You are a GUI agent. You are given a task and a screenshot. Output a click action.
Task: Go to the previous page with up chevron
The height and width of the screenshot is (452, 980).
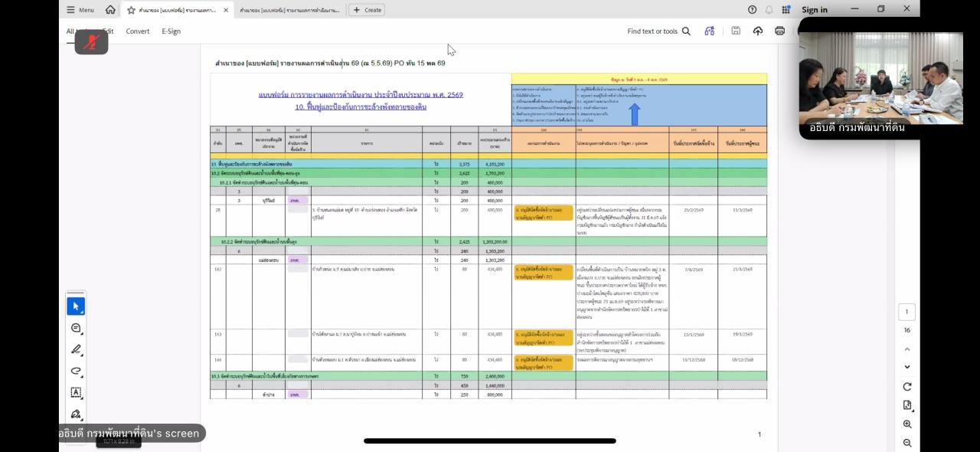[x=907, y=349]
